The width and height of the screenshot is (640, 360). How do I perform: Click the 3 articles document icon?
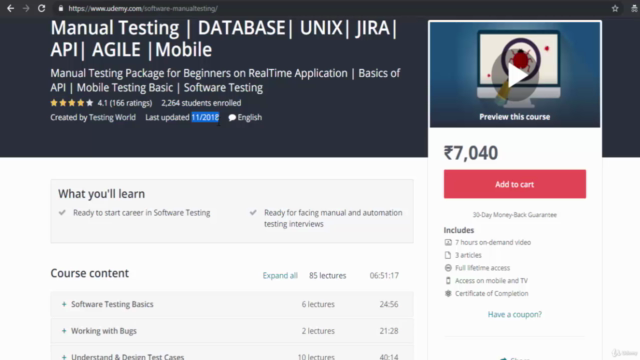click(448, 255)
